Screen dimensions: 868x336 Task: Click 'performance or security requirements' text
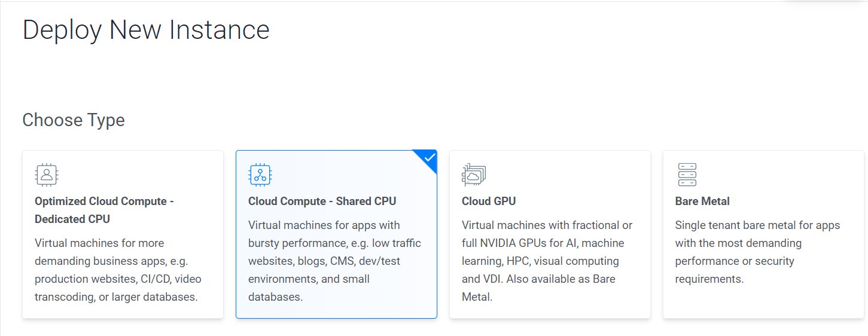click(x=735, y=270)
